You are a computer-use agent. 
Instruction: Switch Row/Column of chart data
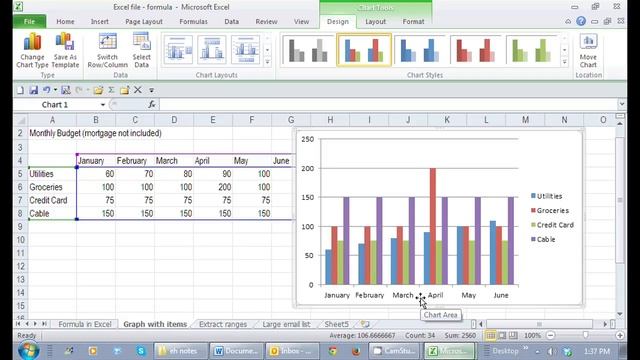click(107, 51)
